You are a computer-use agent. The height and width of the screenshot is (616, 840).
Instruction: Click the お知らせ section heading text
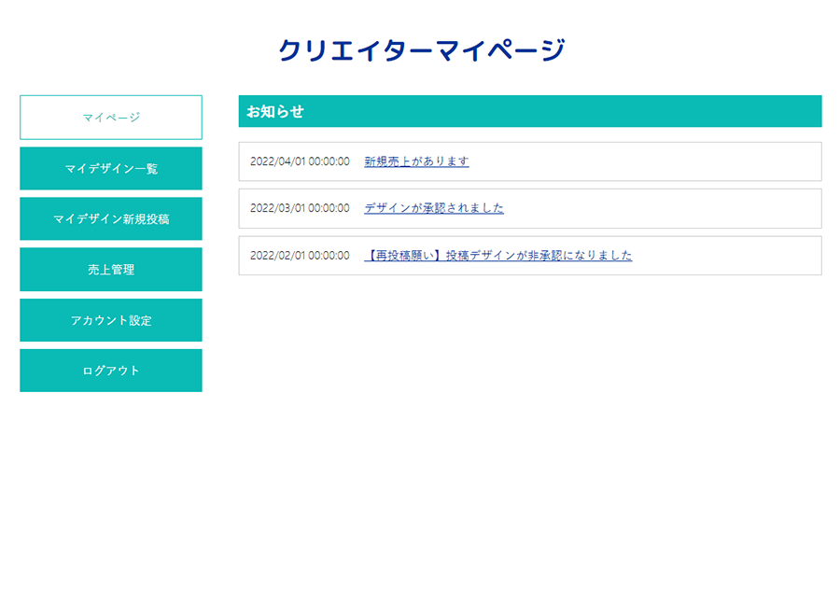[x=274, y=112]
